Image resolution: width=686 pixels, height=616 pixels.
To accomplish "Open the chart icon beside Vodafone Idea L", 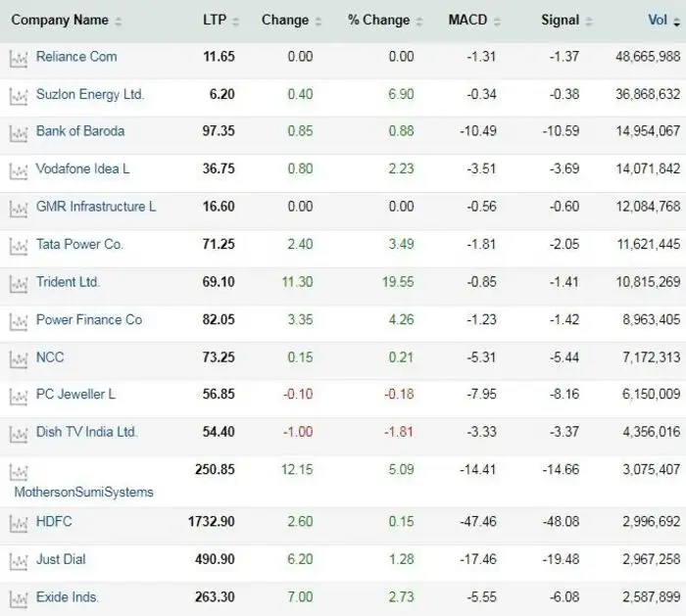I will tap(18, 170).
